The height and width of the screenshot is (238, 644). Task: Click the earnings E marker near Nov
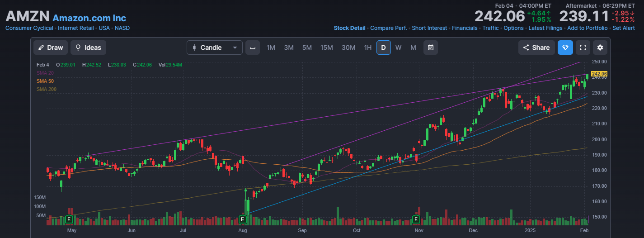click(416, 219)
